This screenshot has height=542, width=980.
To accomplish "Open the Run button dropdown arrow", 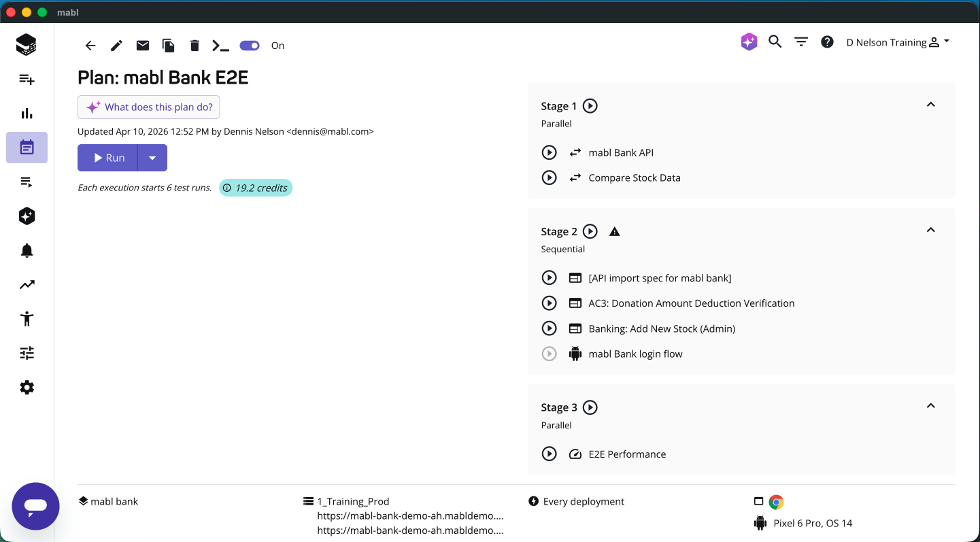I will click(152, 157).
